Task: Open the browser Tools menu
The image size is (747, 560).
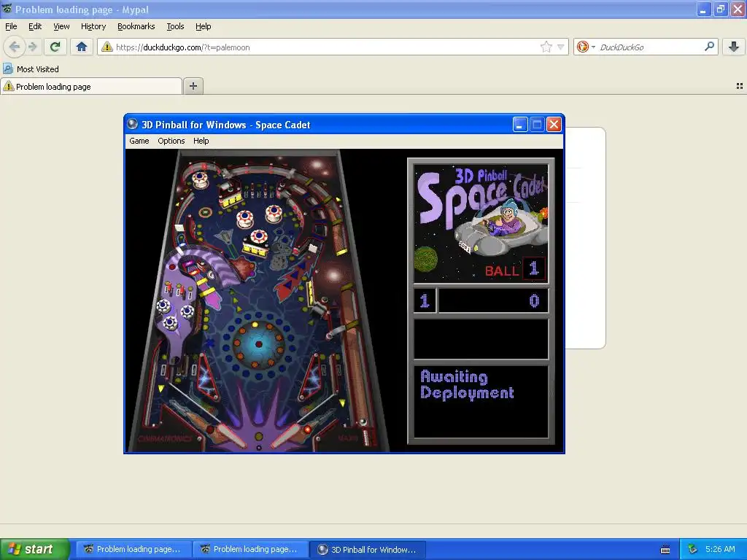Action: coord(175,27)
